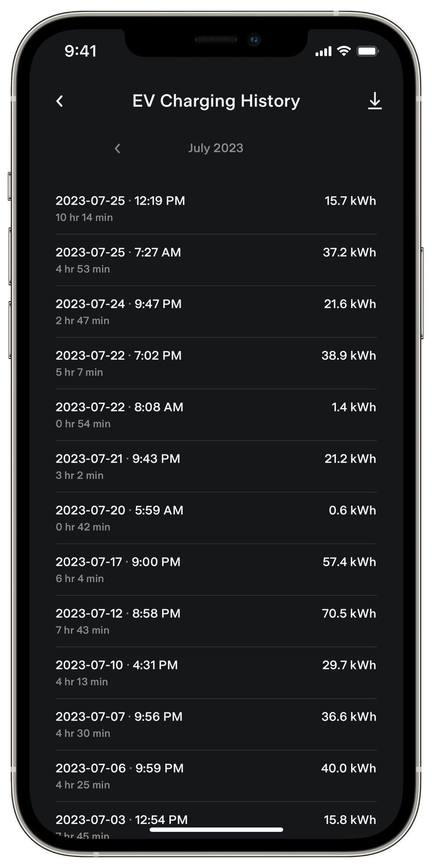
Task: Open the 1.4 kWh session on 2023-07-22
Action: pos(216,415)
